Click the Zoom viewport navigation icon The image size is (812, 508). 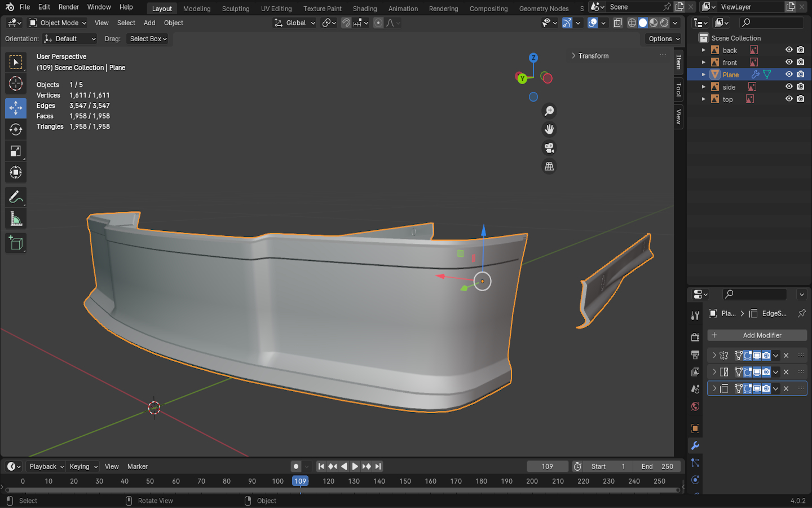(x=549, y=111)
